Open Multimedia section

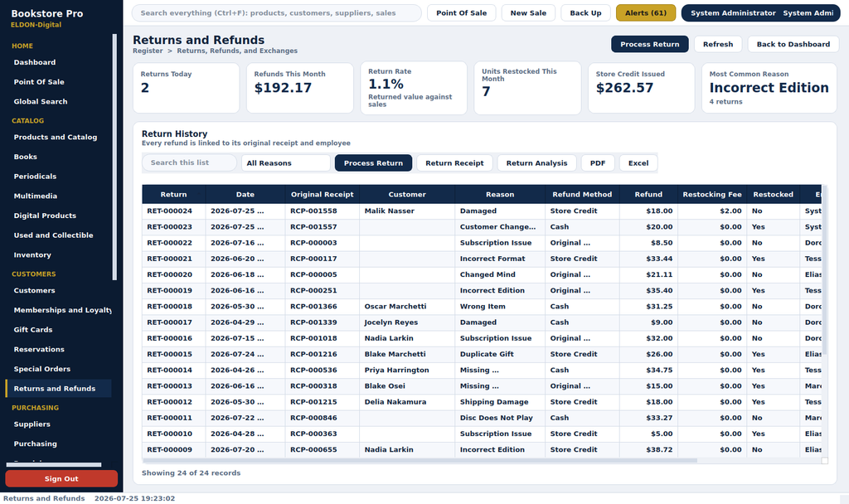59,196
